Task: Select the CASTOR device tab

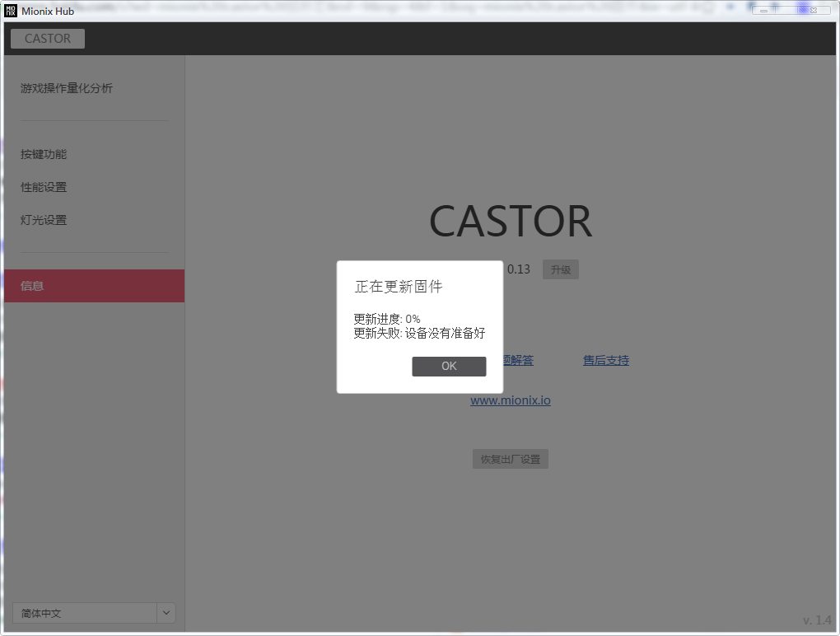Action: click(48, 39)
